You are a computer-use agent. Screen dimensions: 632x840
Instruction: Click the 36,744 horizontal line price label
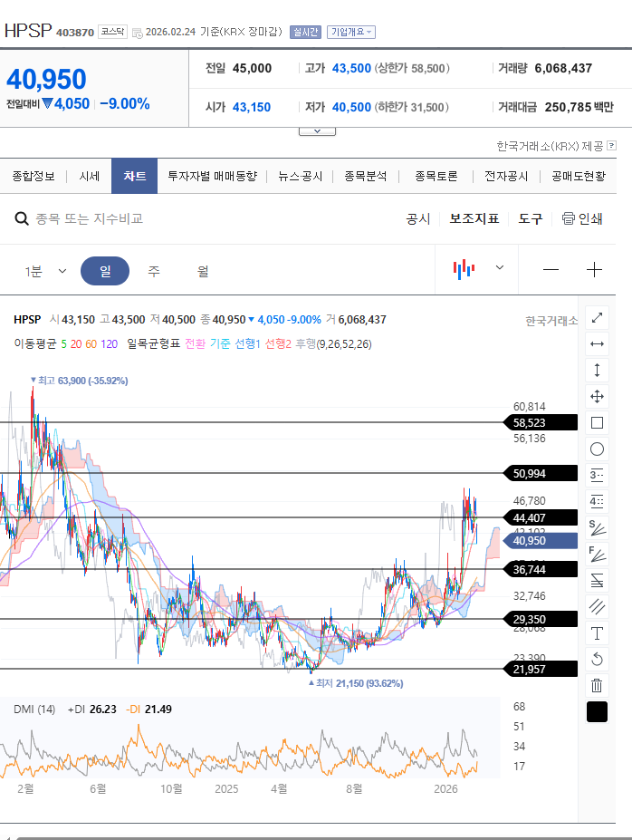pos(541,569)
